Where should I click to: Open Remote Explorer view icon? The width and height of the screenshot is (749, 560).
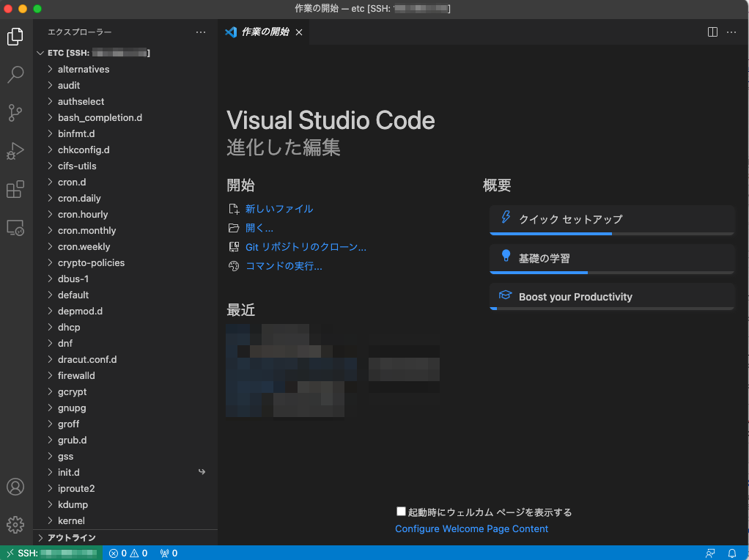point(15,227)
